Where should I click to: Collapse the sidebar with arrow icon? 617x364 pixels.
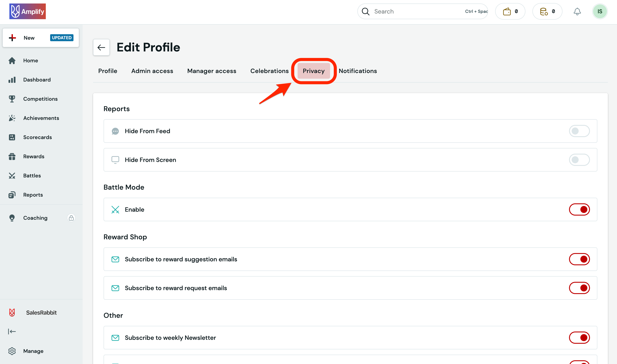click(12, 332)
